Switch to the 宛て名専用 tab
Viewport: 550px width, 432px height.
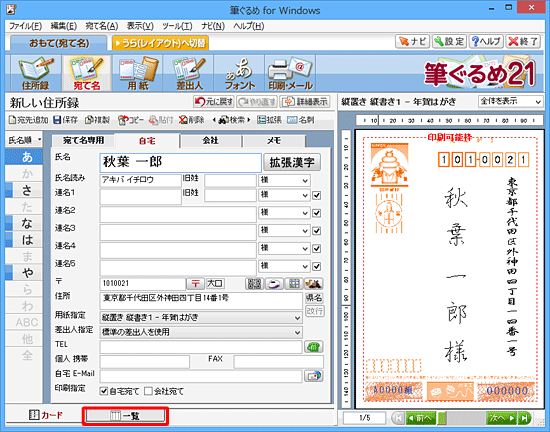tap(83, 141)
